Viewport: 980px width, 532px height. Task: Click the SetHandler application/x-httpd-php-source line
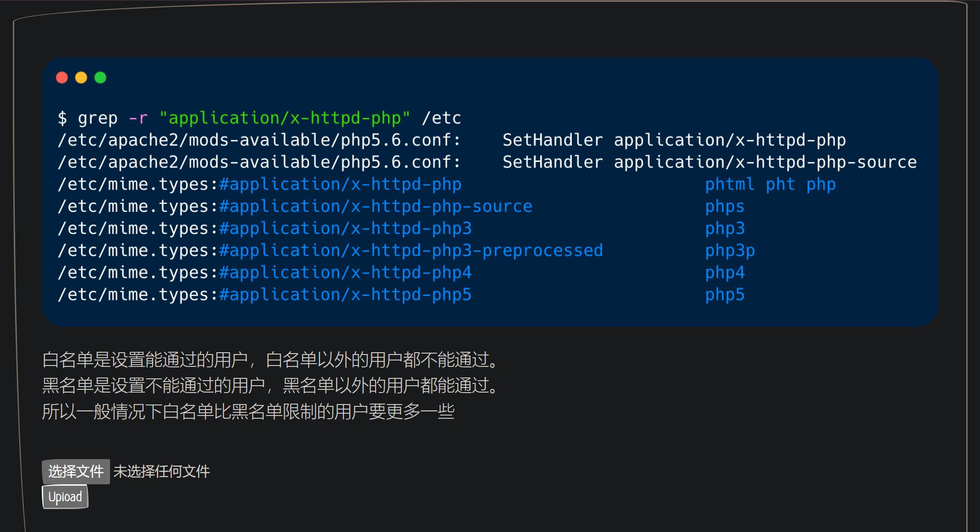point(710,162)
